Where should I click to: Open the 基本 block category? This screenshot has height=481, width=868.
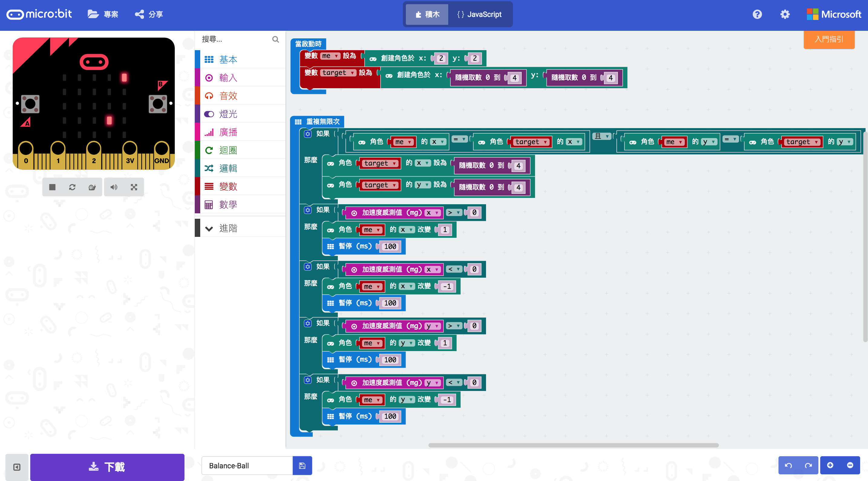(x=240, y=60)
